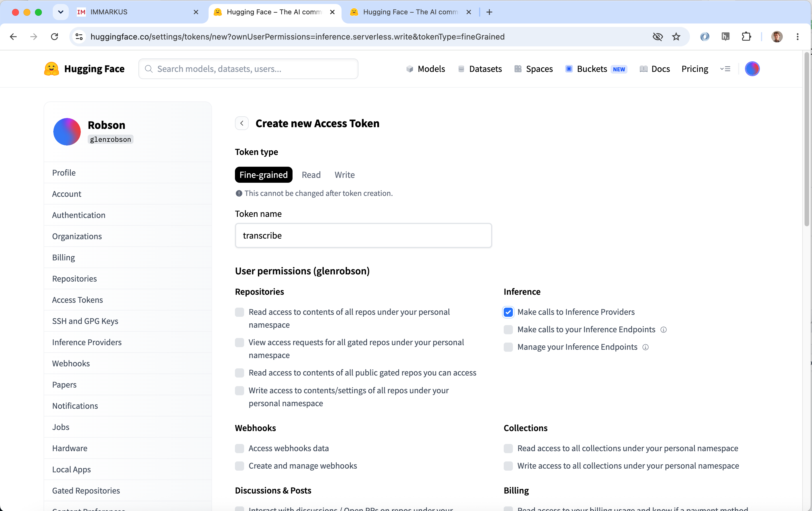
Task: Check Write access to all collections
Action: pos(508,466)
